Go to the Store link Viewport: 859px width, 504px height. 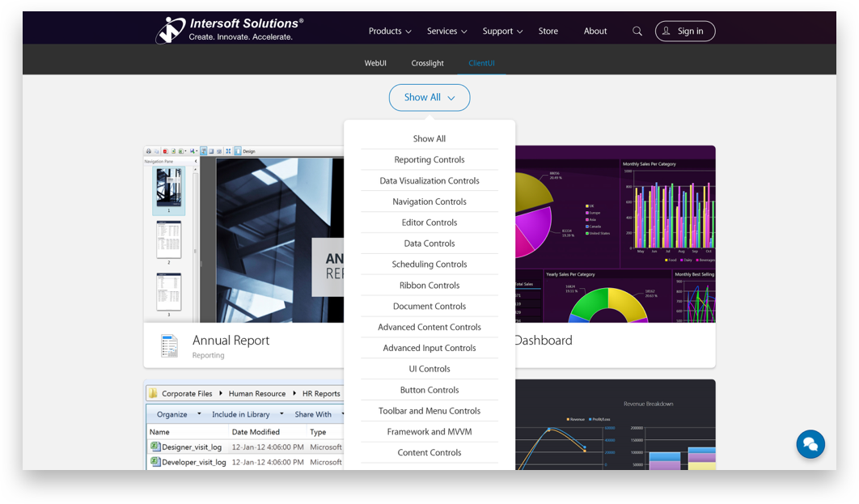coord(548,32)
